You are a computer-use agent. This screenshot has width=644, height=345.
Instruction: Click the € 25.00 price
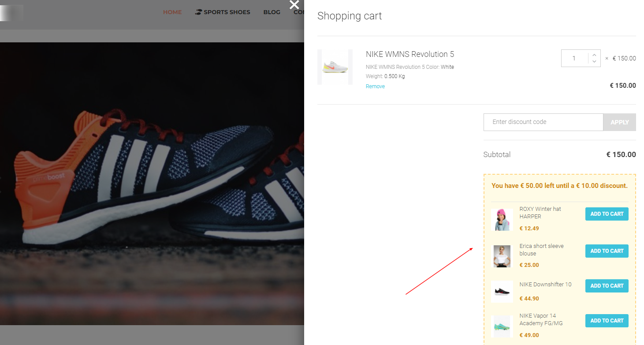click(529, 265)
